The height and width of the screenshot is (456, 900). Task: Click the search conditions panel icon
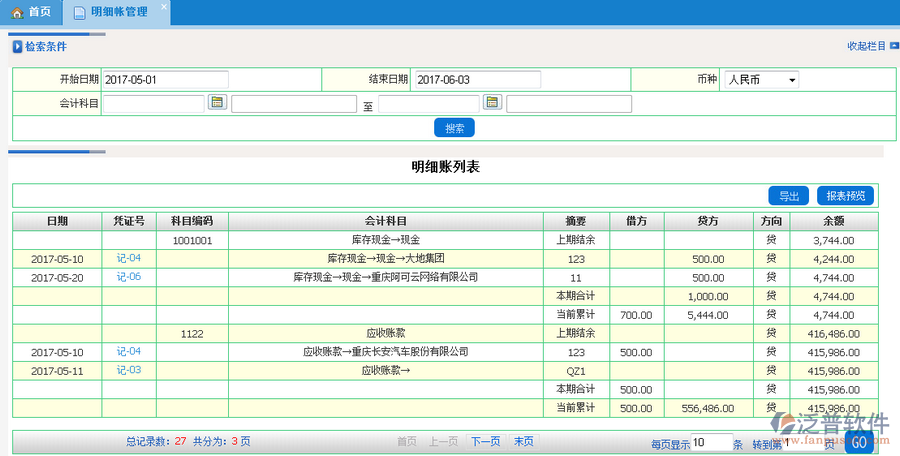click(16, 47)
